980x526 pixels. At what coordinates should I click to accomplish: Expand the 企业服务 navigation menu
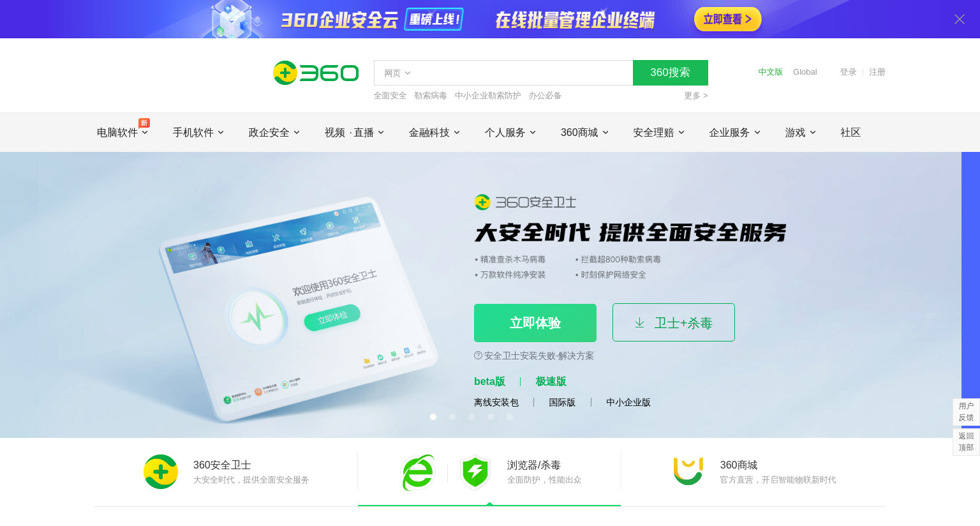click(x=735, y=133)
